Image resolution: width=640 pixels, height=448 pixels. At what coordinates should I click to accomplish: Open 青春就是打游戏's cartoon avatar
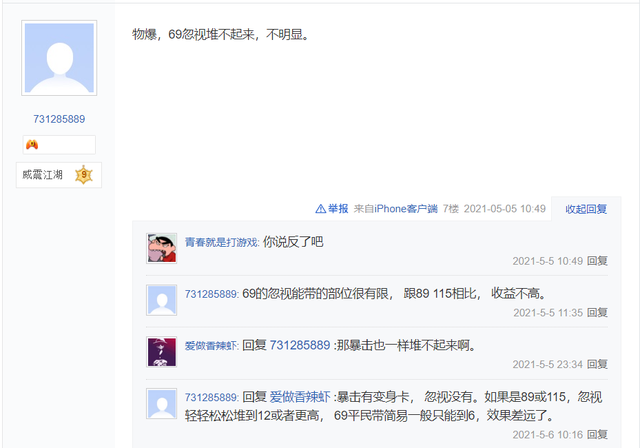pyautogui.click(x=162, y=248)
